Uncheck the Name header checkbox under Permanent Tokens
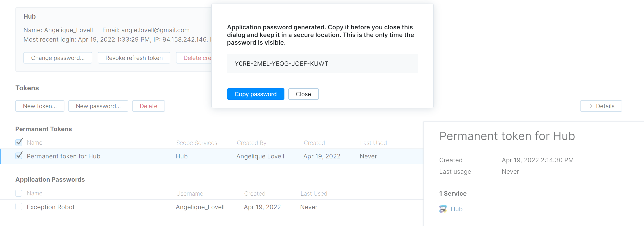 (x=19, y=142)
